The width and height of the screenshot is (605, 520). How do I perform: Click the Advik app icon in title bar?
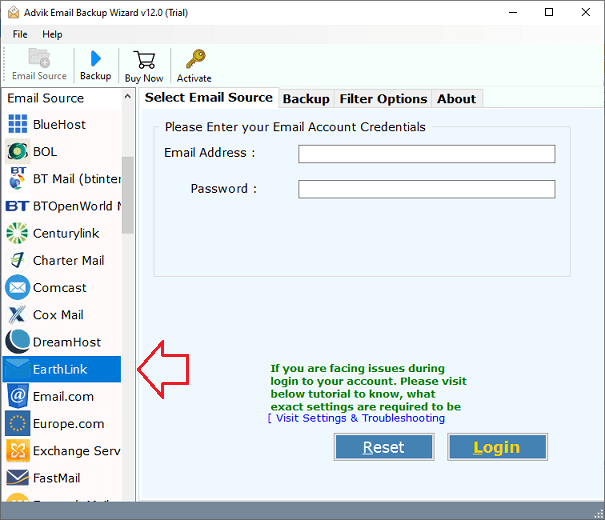pyautogui.click(x=14, y=12)
